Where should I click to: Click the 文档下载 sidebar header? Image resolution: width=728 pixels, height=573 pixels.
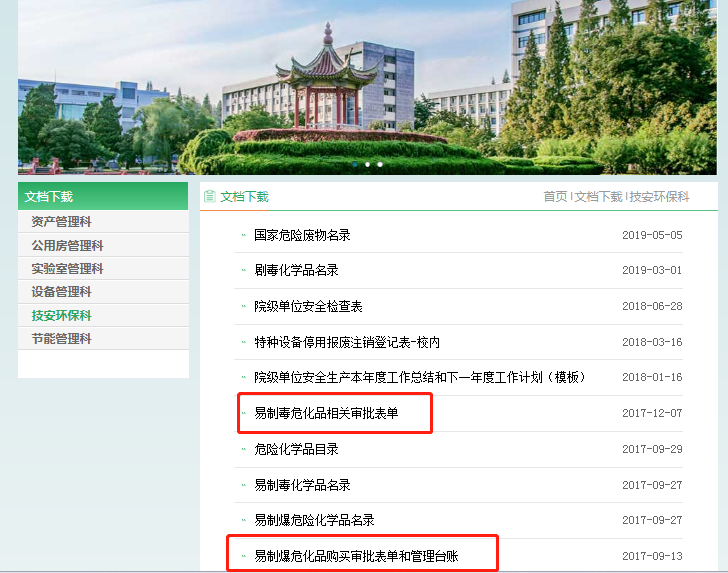(103, 196)
